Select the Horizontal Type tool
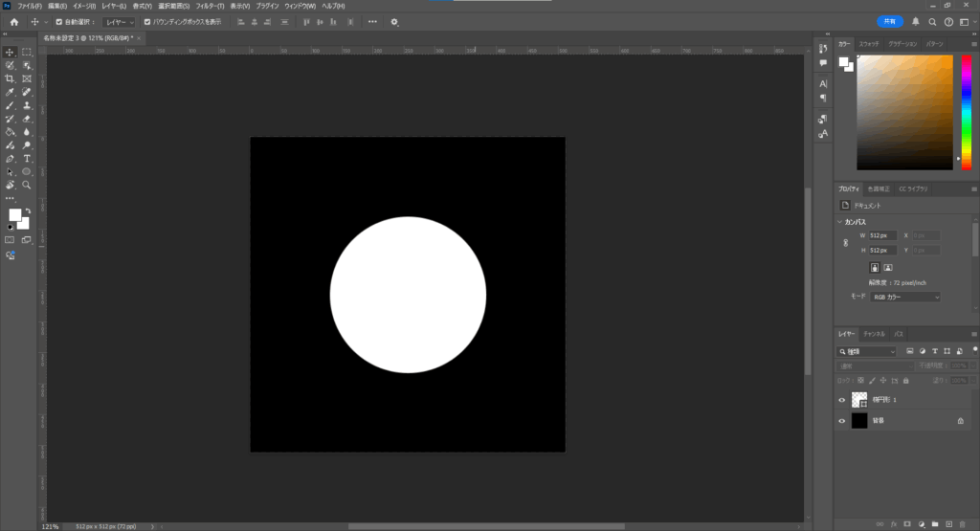Image resolution: width=980 pixels, height=531 pixels. click(x=27, y=158)
